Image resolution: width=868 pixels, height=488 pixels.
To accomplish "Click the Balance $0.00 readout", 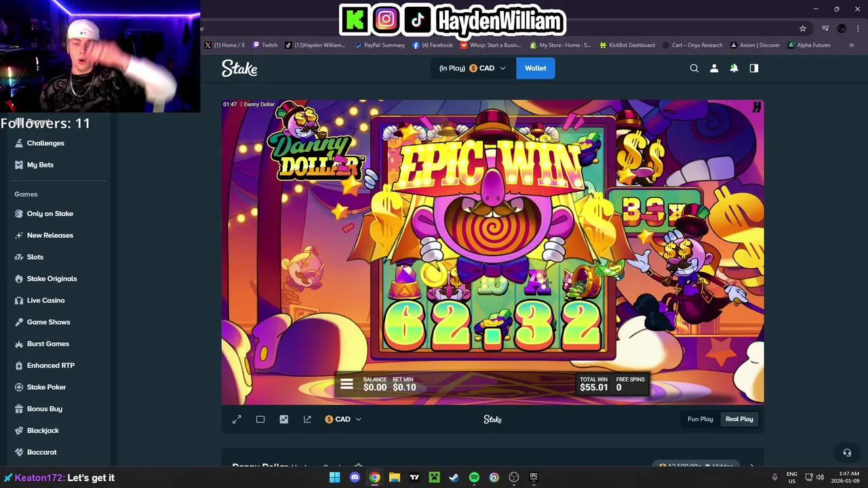I will 374,384.
